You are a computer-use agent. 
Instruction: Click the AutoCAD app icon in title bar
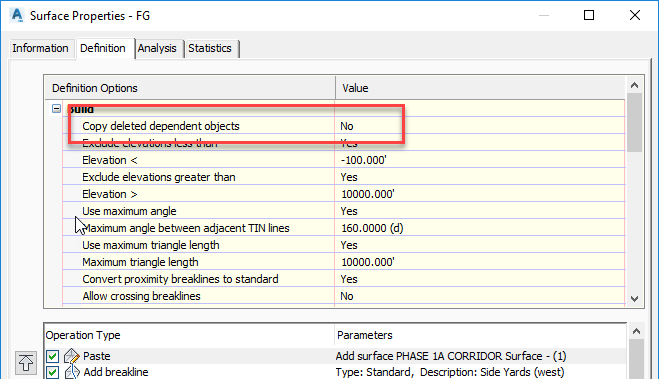(17, 16)
